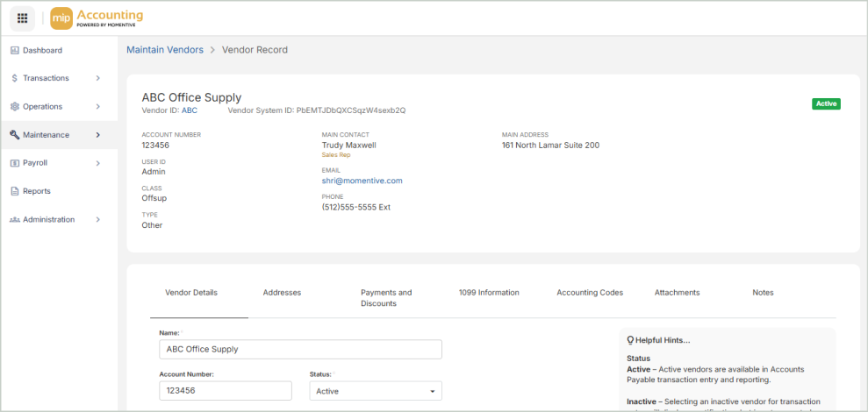
Task: Click the Dashboard icon in sidebar
Action: (x=15, y=51)
